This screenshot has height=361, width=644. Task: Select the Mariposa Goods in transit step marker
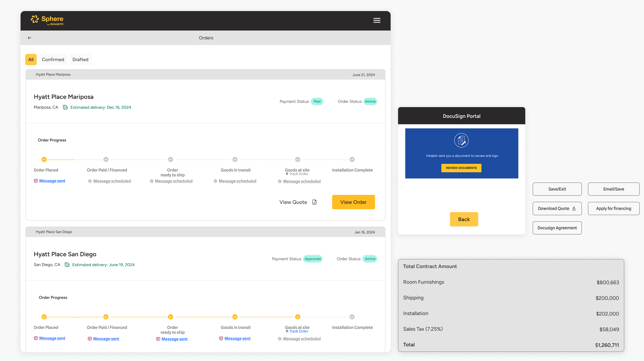coord(235,159)
